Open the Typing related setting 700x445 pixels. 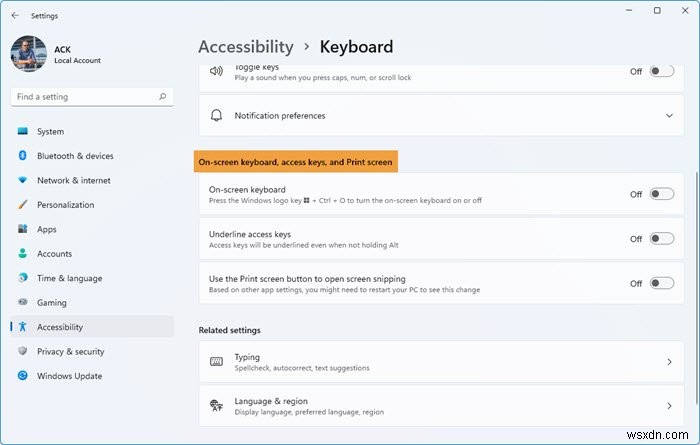tap(441, 362)
